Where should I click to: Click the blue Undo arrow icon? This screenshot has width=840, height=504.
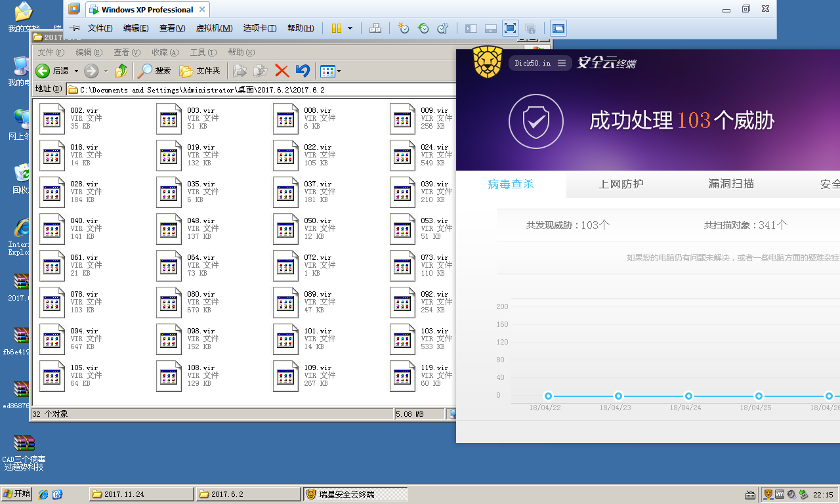[303, 71]
